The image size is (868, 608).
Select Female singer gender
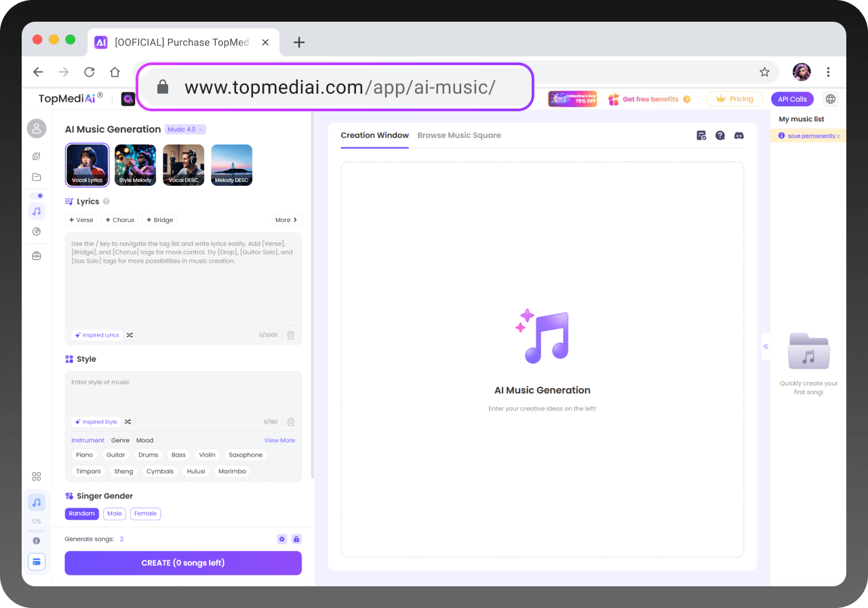(146, 514)
